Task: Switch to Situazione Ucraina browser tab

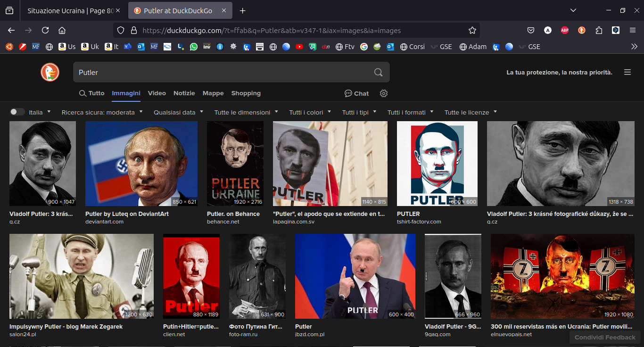Action: click(70, 10)
